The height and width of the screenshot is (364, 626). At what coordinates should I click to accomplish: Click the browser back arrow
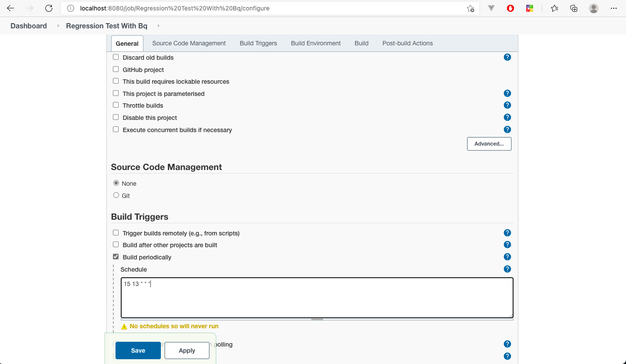tap(10, 8)
